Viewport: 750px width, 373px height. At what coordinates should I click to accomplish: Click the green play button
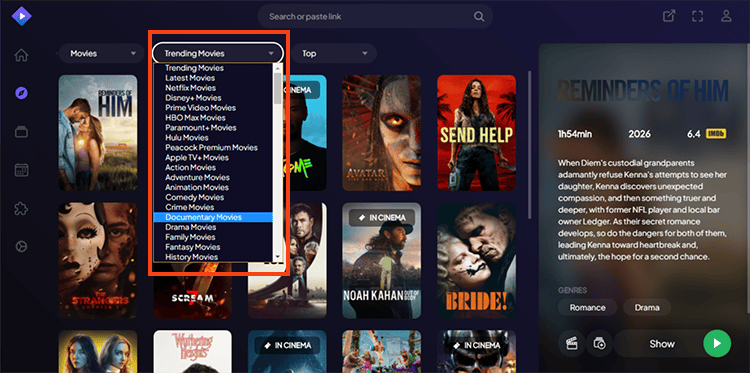[x=717, y=343]
